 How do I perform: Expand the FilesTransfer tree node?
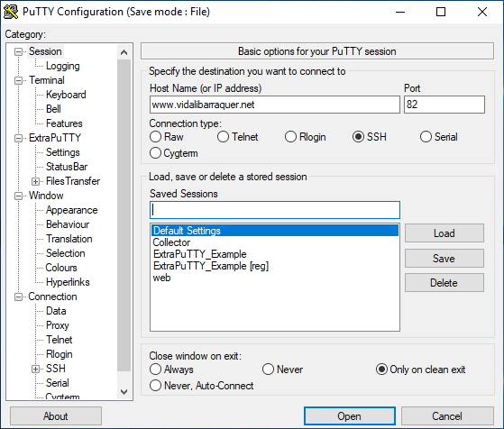(35, 181)
